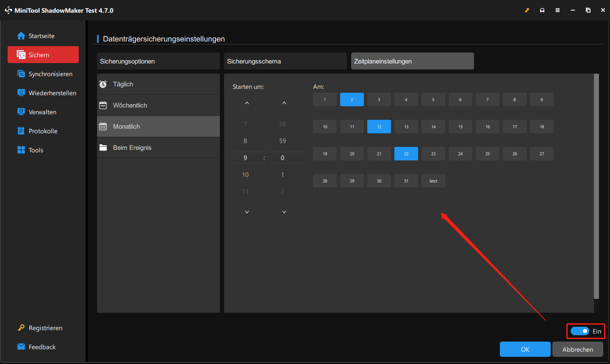The height and width of the screenshot is (364, 610).
Task: Select day 24 of the month
Action: tap(460, 154)
